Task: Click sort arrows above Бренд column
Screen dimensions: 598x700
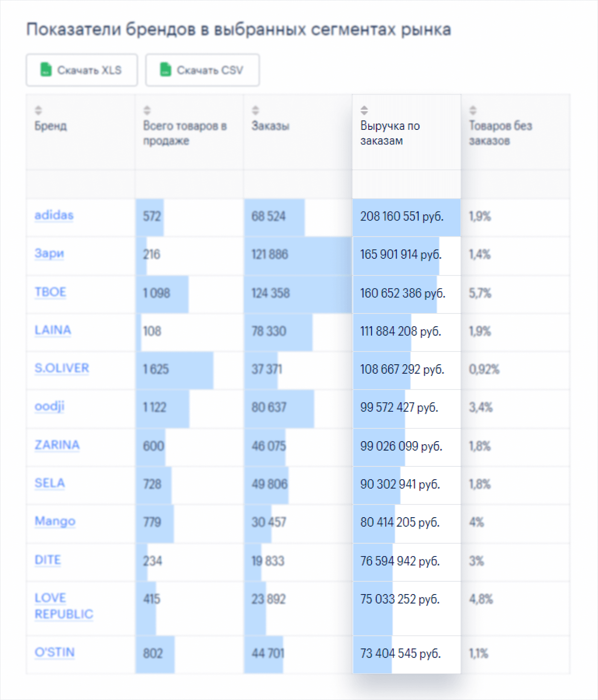Action: click(x=38, y=110)
